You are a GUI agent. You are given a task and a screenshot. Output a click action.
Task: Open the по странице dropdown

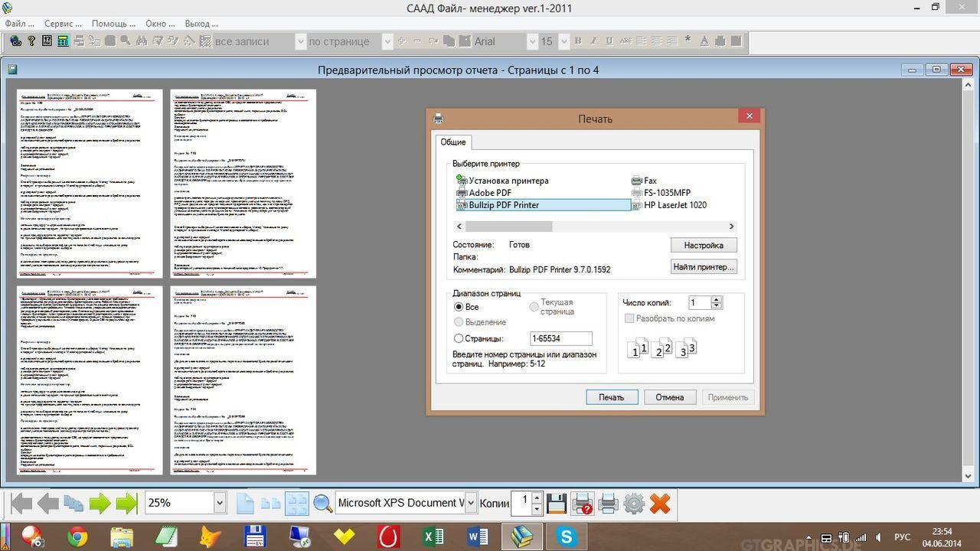(389, 41)
